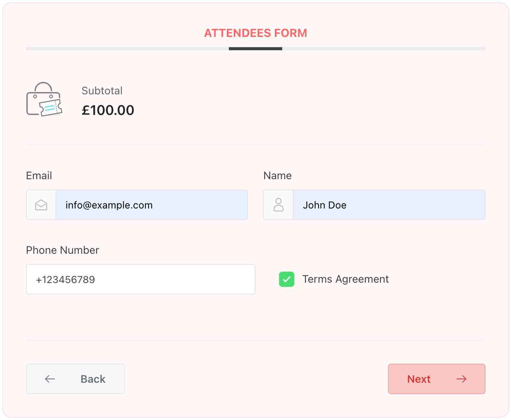Click the shopping bag ticket icon
511x420 pixels.
(x=44, y=100)
